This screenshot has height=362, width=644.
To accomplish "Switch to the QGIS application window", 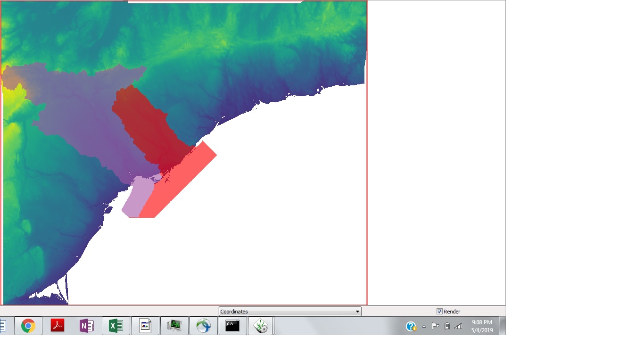I will point(261,325).
